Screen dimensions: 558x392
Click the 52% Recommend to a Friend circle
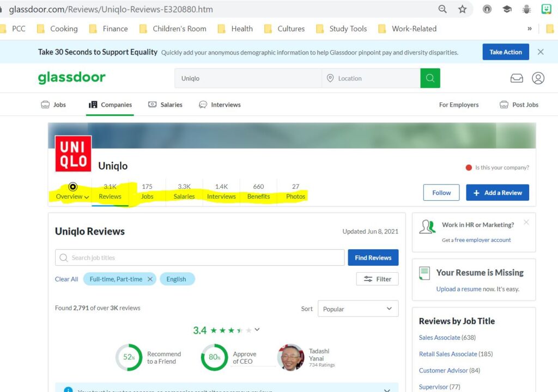point(129,357)
